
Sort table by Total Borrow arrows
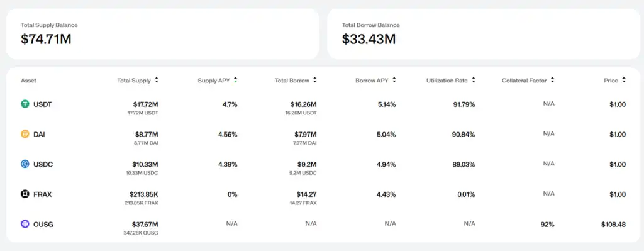(314, 81)
